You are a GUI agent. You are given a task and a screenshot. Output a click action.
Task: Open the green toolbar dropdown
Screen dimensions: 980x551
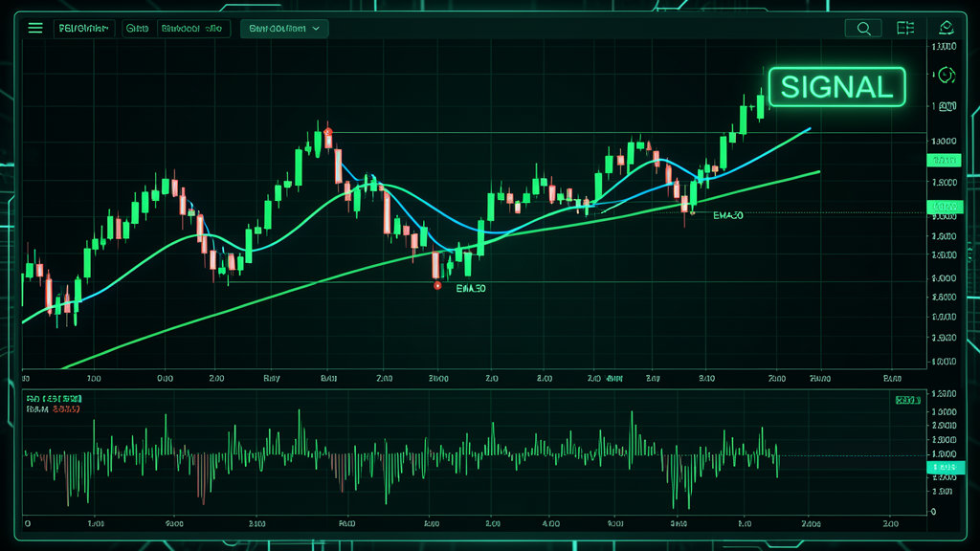(x=284, y=28)
